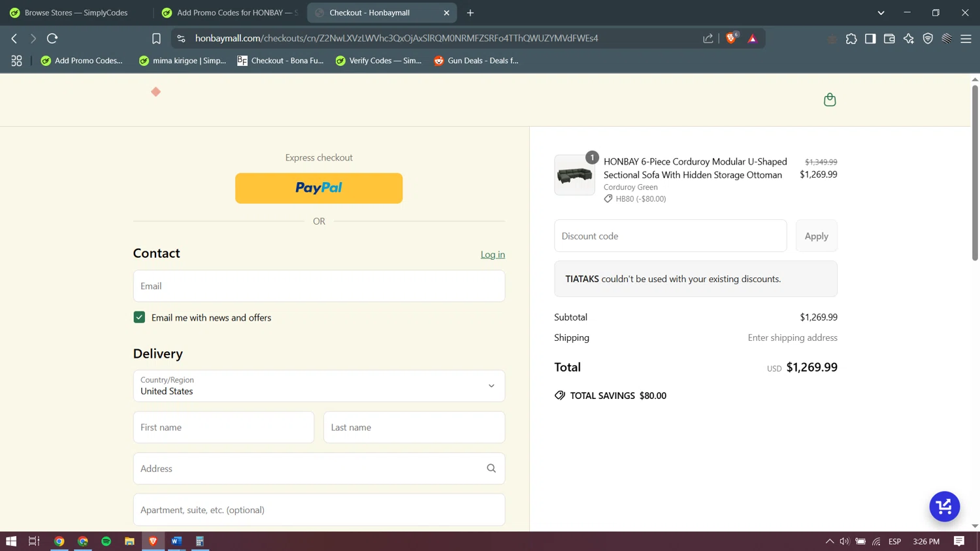Image resolution: width=980 pixels, height=551 pixels.
Task: Reload the checkout page
Action: pos(52,39)
